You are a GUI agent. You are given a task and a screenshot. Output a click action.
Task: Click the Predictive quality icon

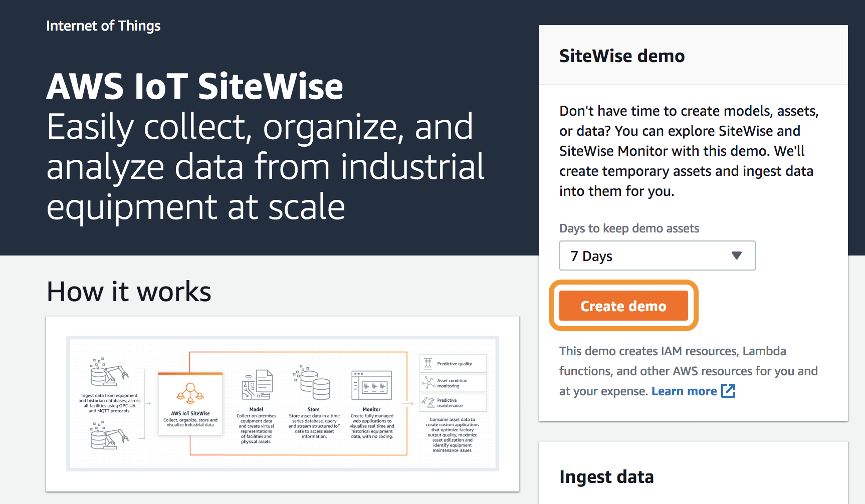pyautogui.click(x=428, y=363)
